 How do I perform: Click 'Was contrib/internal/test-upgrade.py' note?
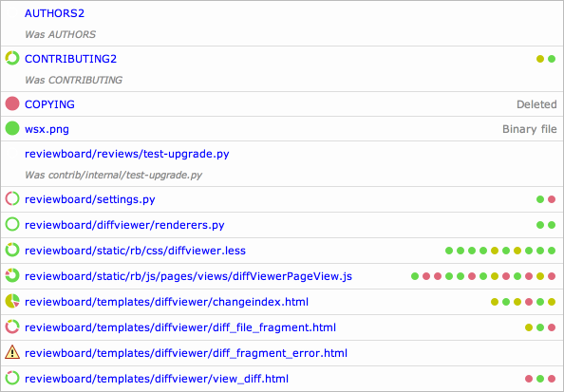click(x=113, y=176)
